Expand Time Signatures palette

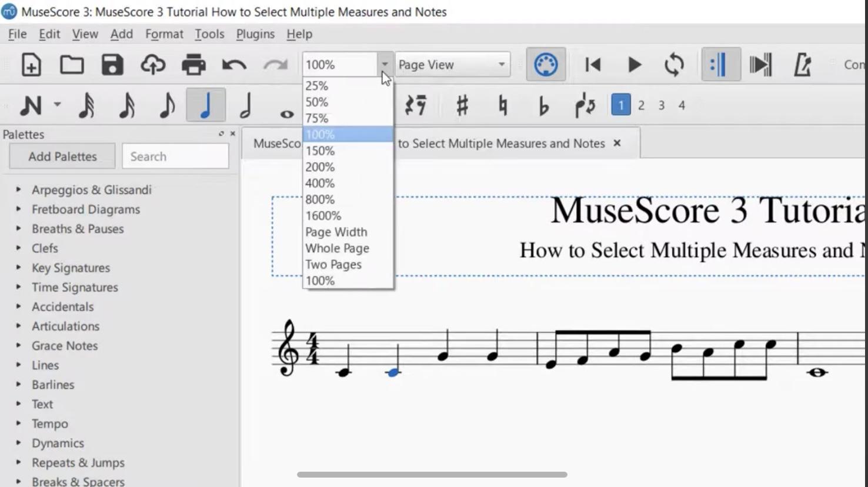(18, 286)
